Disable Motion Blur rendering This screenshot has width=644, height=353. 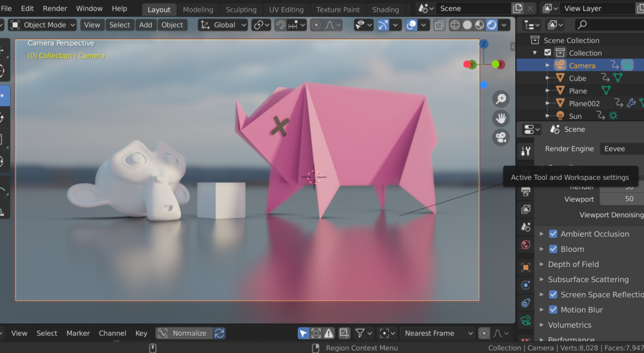click(552, 309)
